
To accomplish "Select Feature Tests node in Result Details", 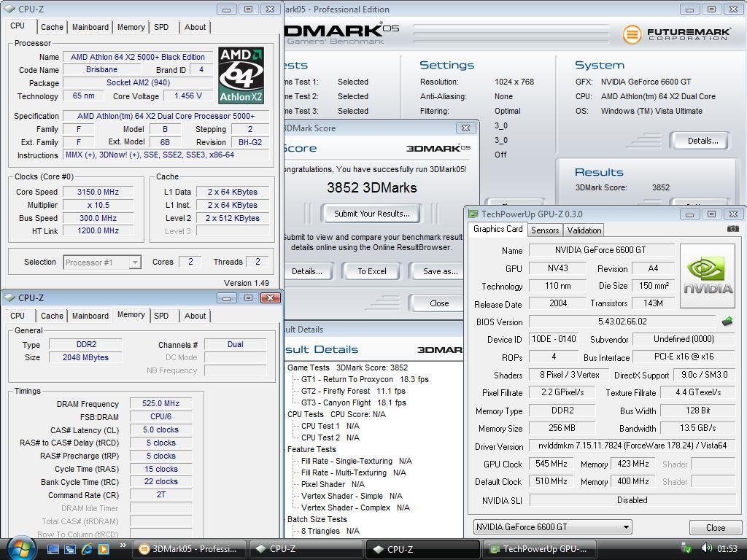I will (x=311, y=449).
